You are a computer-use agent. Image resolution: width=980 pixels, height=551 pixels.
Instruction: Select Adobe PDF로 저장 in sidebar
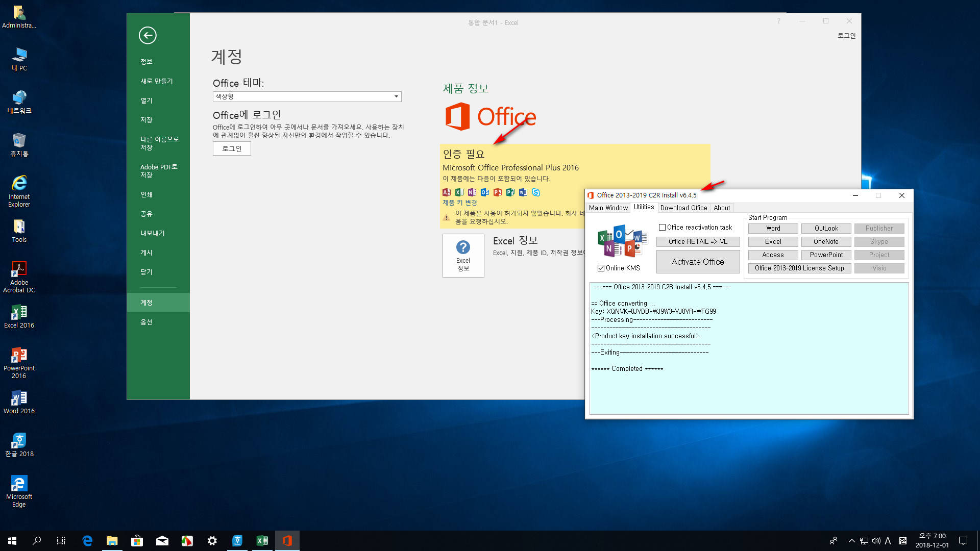158,171
